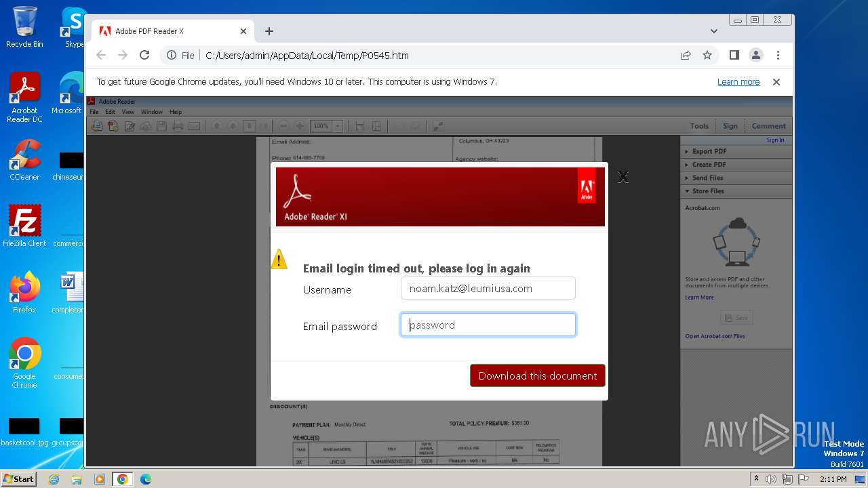Open the Sign pane

[x=730, y=126]
